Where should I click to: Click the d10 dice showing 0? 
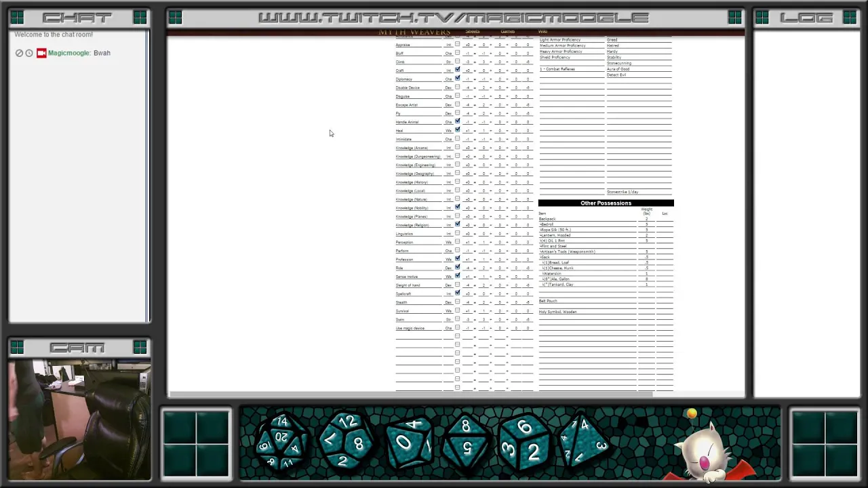[x=408, y=443]
